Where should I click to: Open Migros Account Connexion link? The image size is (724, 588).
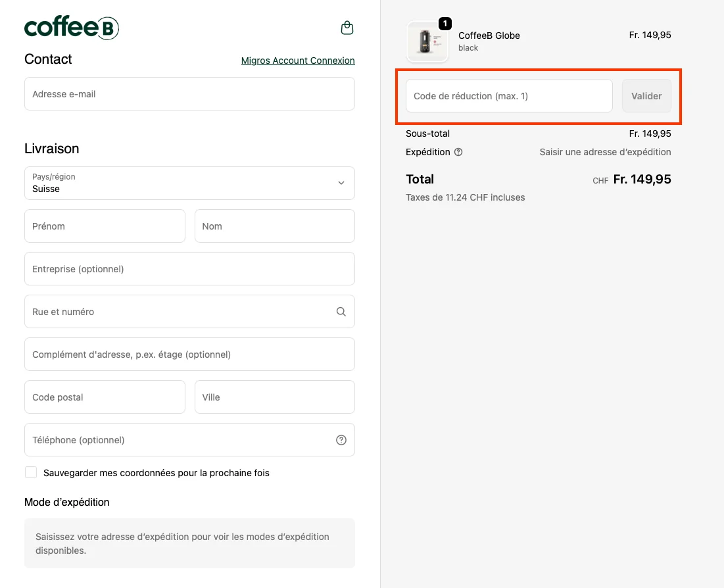tap(297, 61)
